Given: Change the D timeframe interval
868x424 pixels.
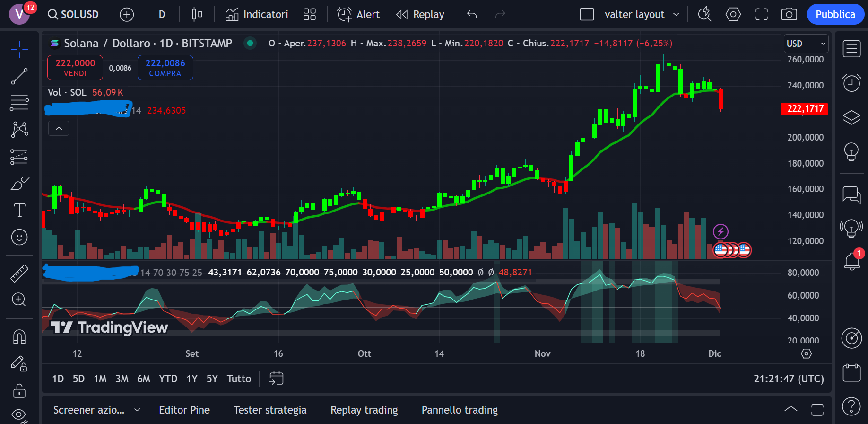Looking at the screenshot, I should pos(162,15).
